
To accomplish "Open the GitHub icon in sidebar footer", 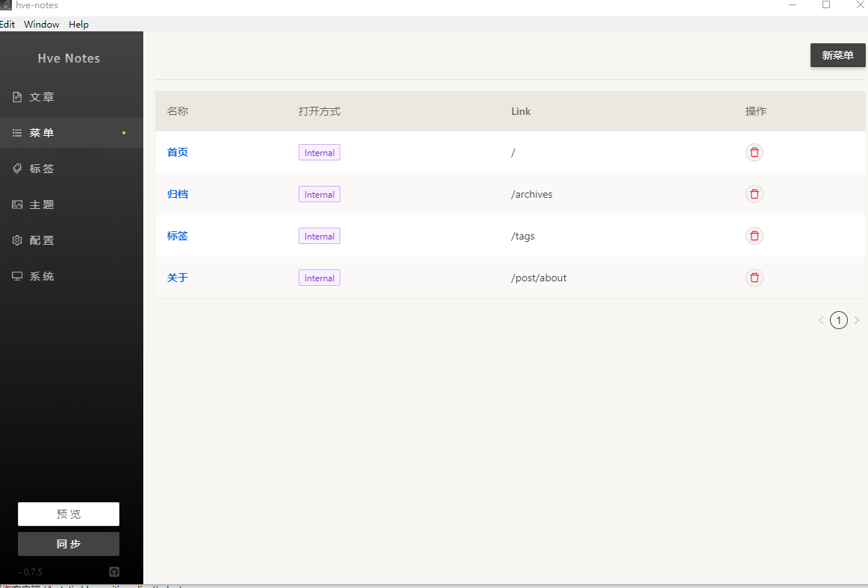I will click(114, 572).
